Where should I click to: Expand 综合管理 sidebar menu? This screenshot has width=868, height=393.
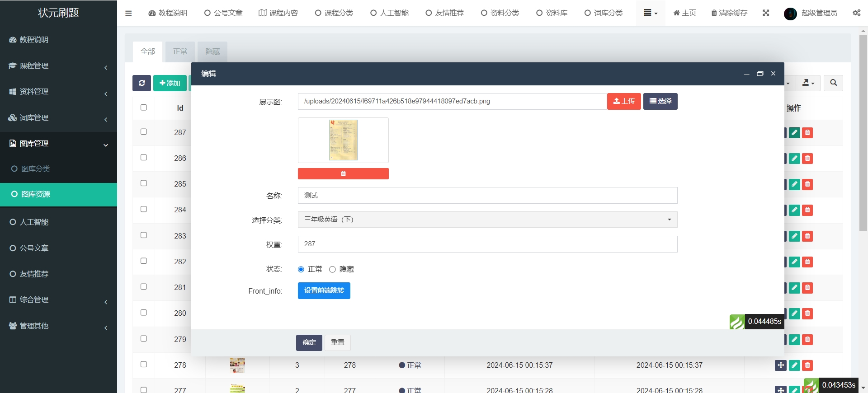58,300
